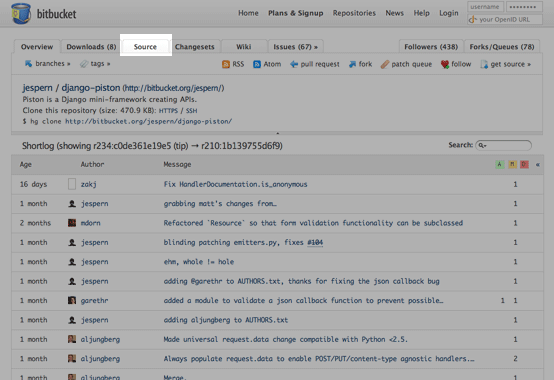554x380 pixels.
Task: Click mdorn's avatar image
Action: tap(72, 223)
